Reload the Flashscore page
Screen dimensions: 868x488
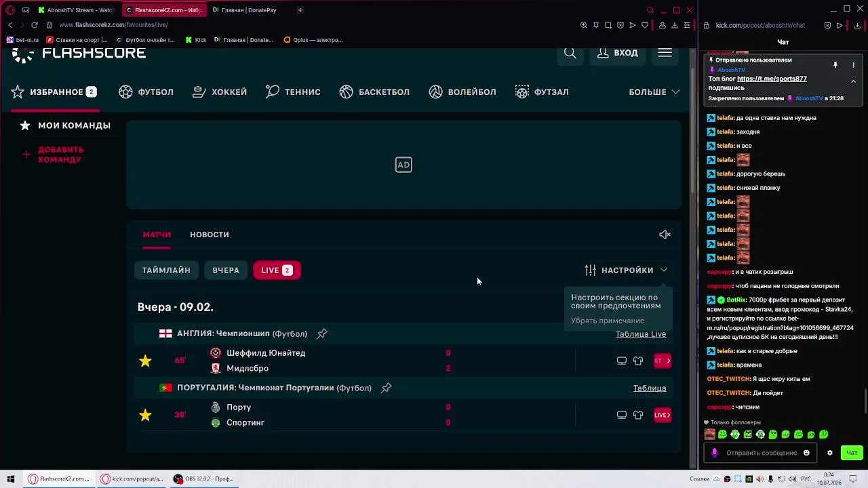point(34,25)
